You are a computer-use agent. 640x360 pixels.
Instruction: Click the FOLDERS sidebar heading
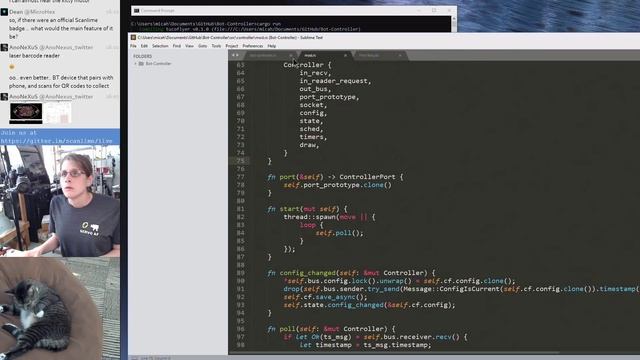coord(142,56)
